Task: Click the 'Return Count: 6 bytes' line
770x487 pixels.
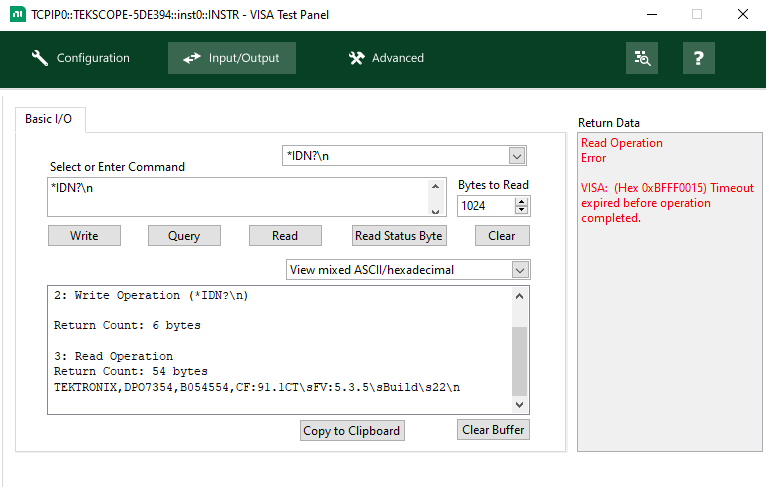Action: coord(127,325)
